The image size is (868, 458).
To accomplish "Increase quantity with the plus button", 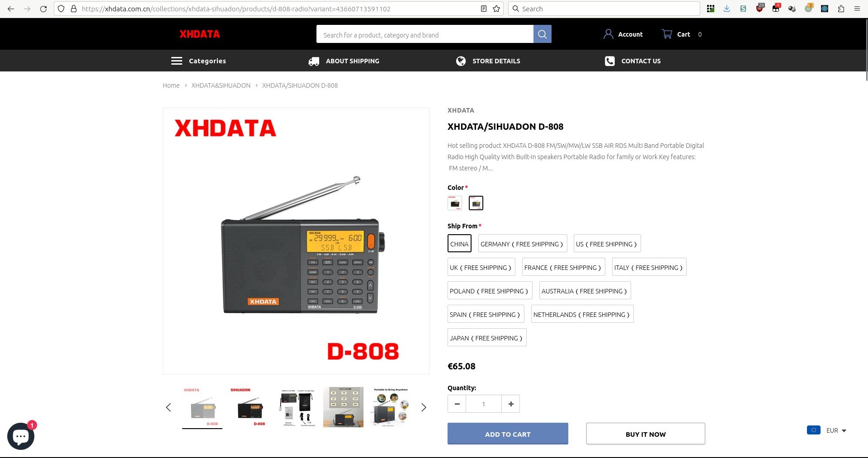I will tap(511, 404).
